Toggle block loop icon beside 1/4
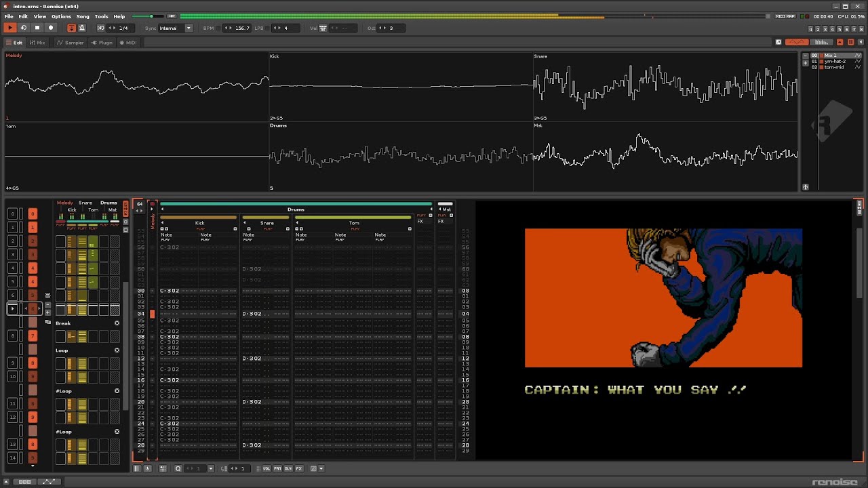 (101, 28)
